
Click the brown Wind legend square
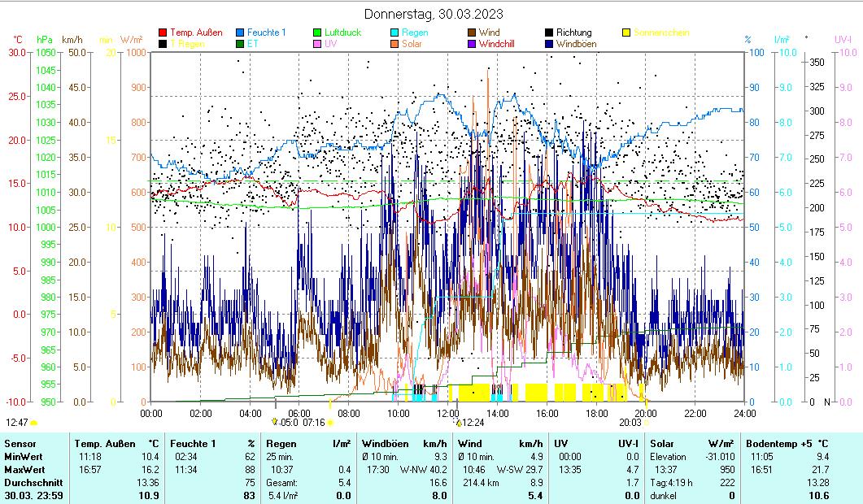[x=472, y=33]
